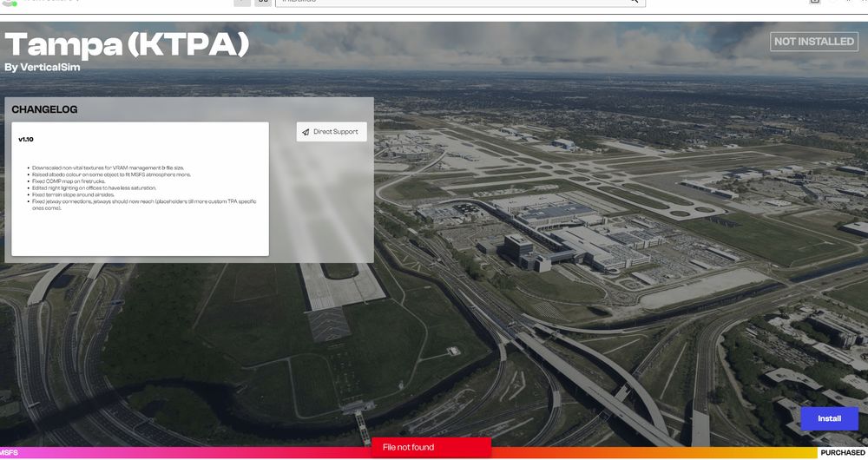Click the top-right toolbar icon

[x=814, y=2]
